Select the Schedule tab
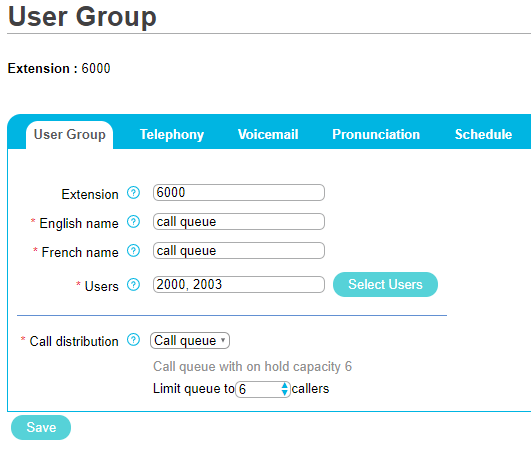 483,134
